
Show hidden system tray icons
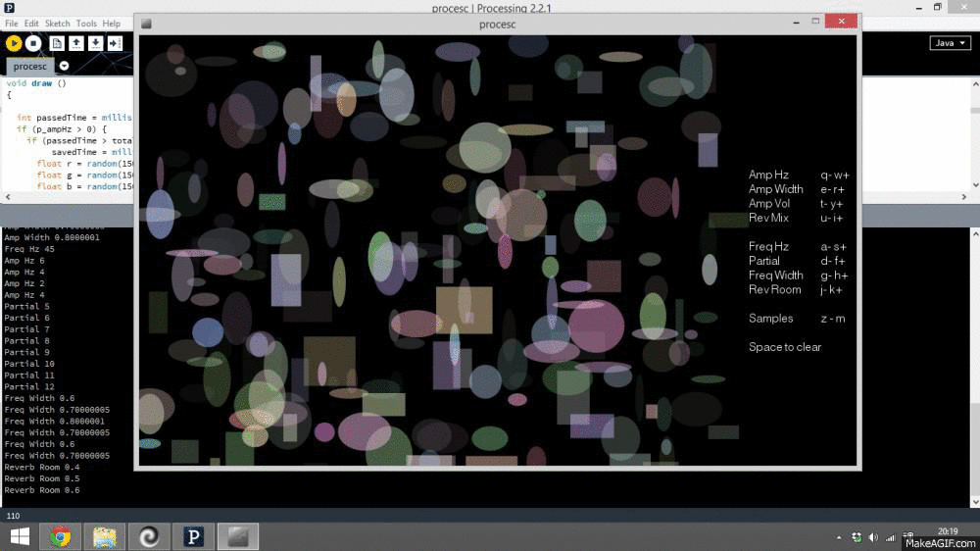(839, 537)
